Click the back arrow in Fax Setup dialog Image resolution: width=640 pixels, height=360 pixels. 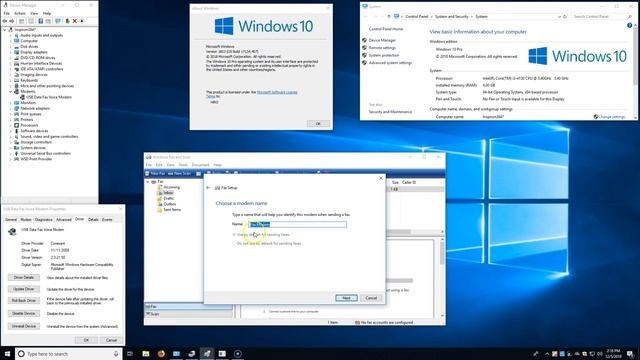pyautogui.click(x=208, y=188)
